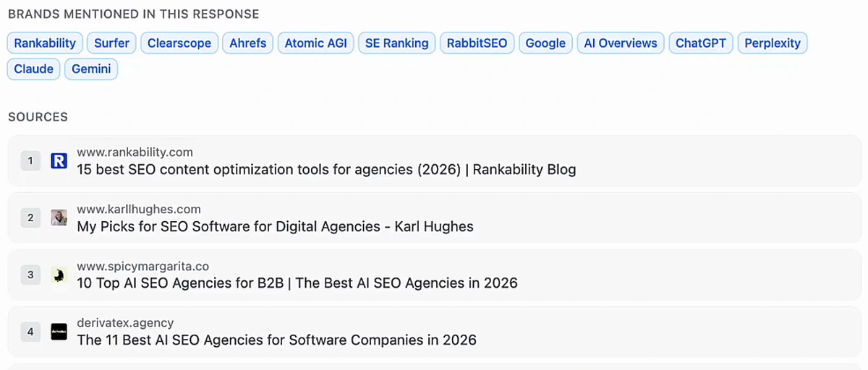Click the ChatGPT brand chip

point(702,43)
